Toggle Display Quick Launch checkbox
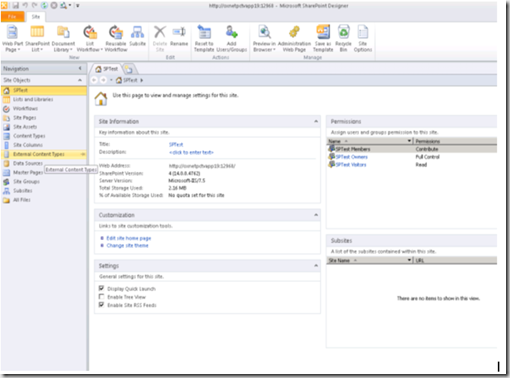 [101, 288]
